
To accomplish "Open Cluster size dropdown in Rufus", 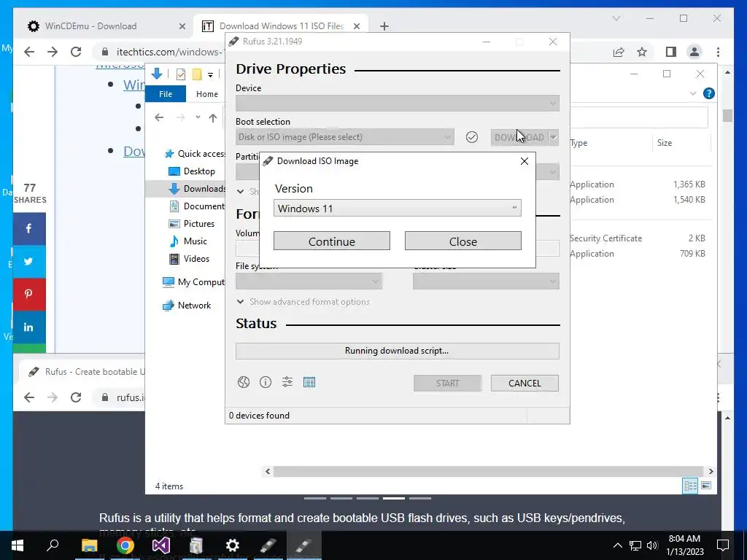I will pyautogui.click(x=486, y=281).
